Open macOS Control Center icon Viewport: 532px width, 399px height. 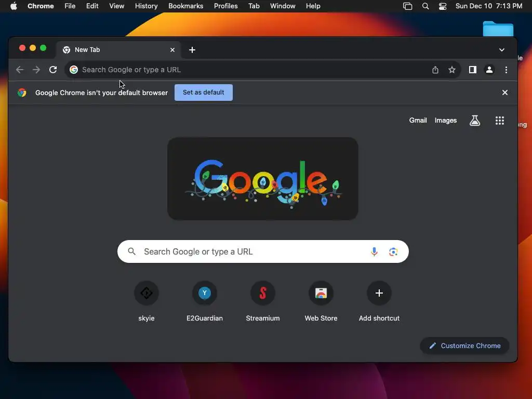(x=443, y=6)
